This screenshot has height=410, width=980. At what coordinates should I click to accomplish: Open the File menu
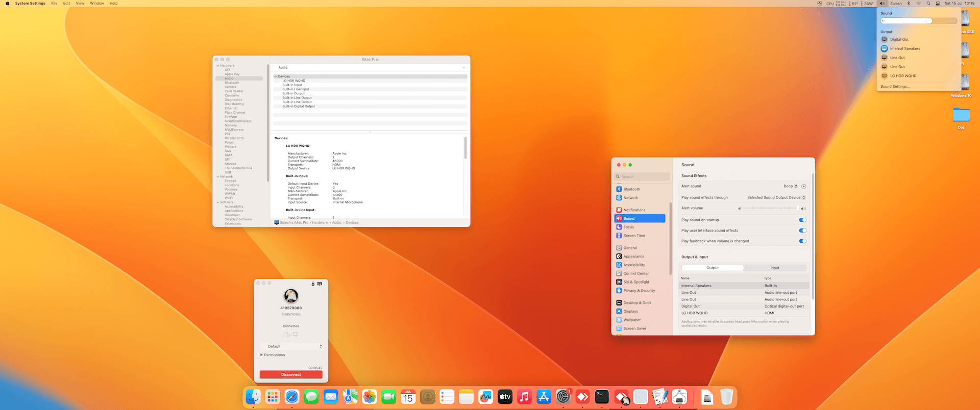[54, 3]
